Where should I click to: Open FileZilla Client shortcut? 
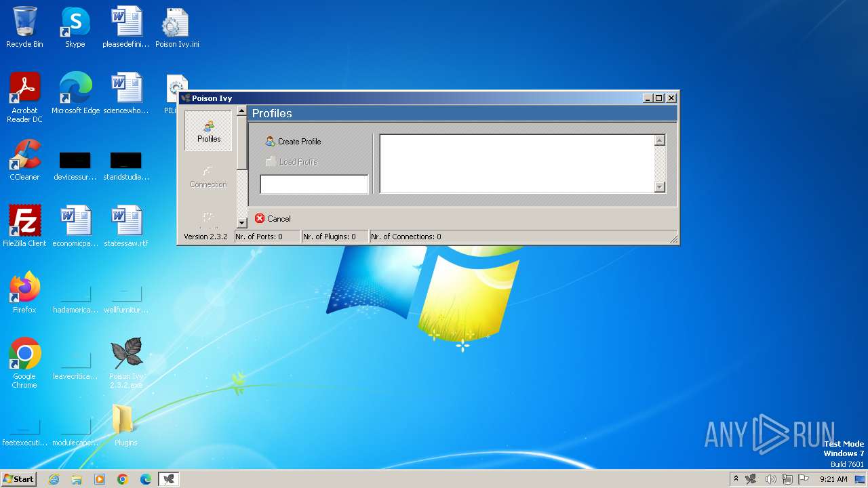click(x=24, y=226)
